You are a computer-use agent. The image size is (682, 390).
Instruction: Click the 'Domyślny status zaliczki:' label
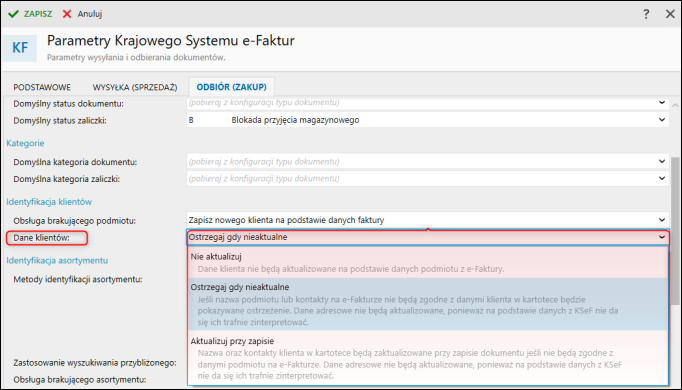(x=60, y=121)
